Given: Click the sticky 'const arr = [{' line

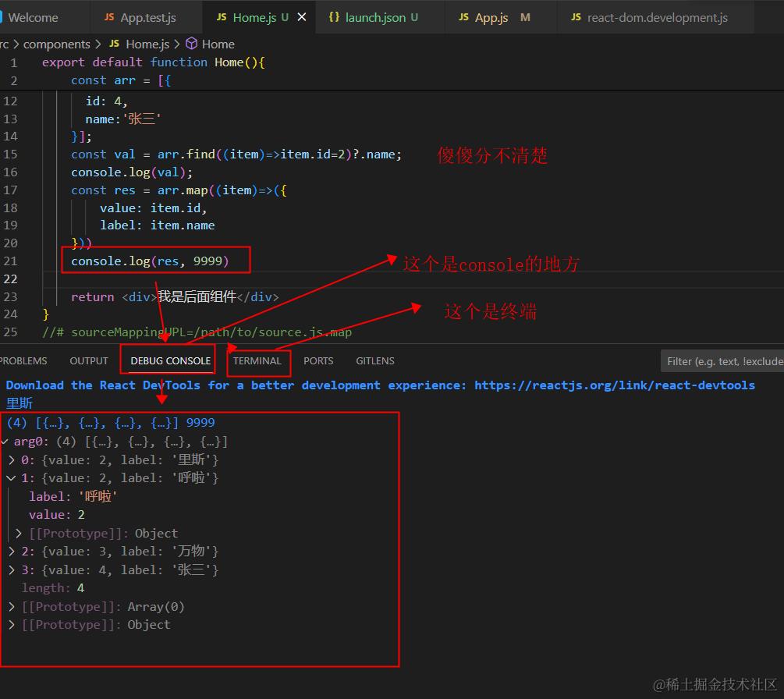Looking at the screenshot, I should [x=121, y=80].
